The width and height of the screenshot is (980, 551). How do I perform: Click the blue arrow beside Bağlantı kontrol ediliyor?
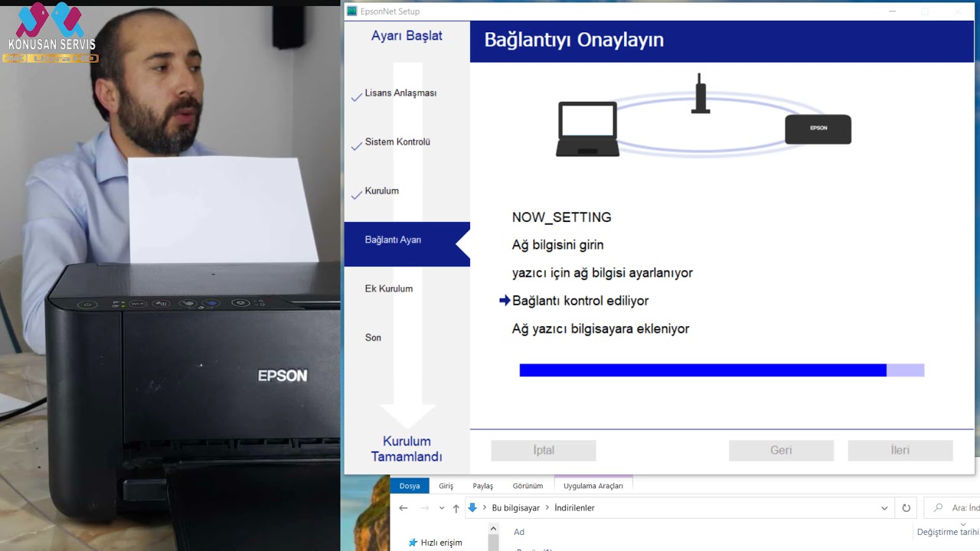coord(505,301)
